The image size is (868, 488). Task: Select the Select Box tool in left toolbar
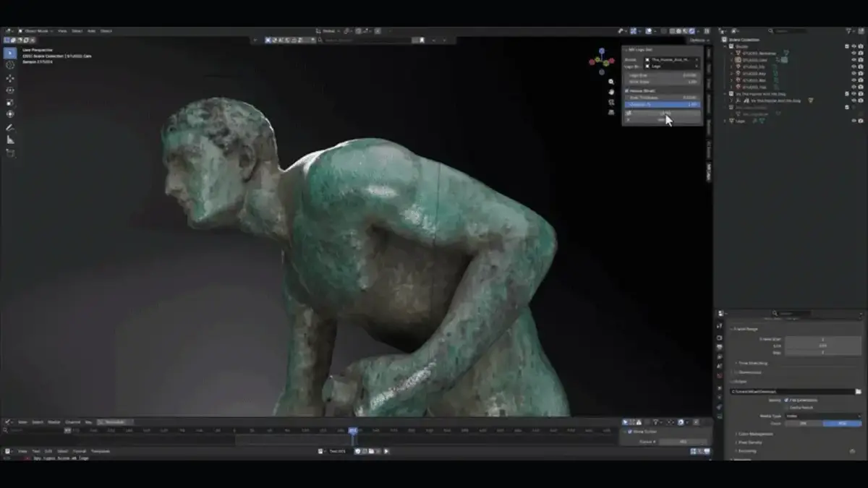pyautogui.click(x=10, y=53)
